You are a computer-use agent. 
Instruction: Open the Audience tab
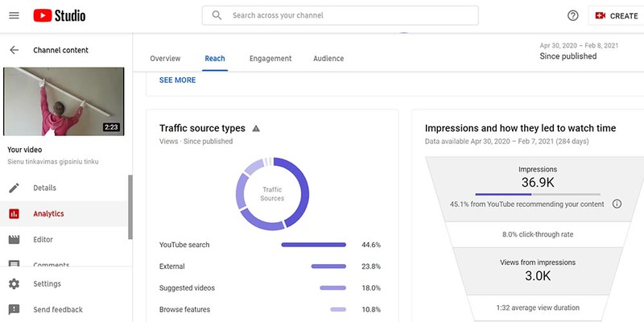click(x=328, y=59)
